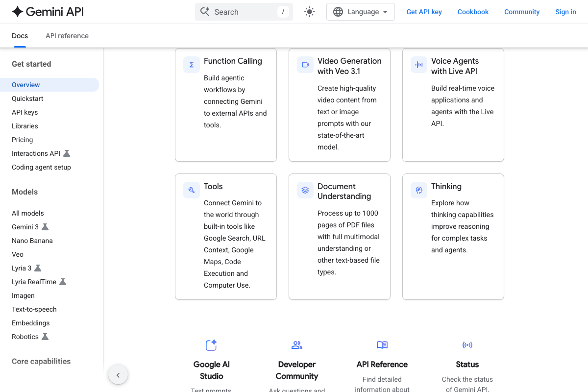Click the Function Calling sigma icon

(x=191, y=64)
